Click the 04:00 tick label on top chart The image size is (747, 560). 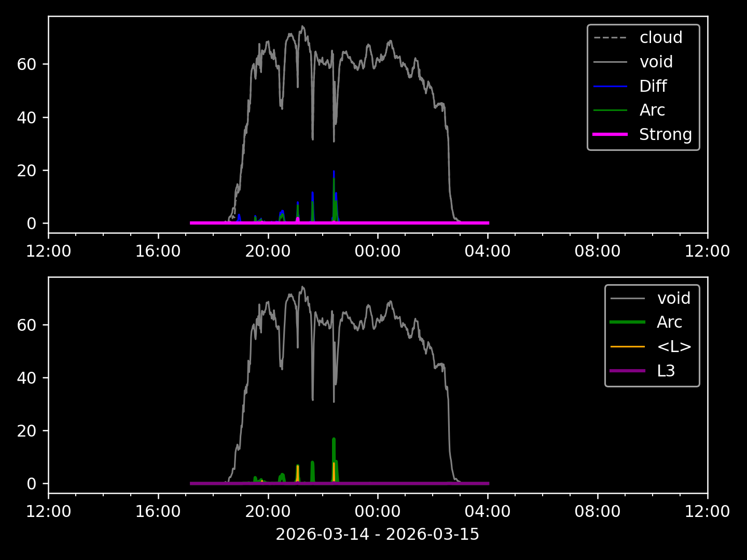pos(488,251)
